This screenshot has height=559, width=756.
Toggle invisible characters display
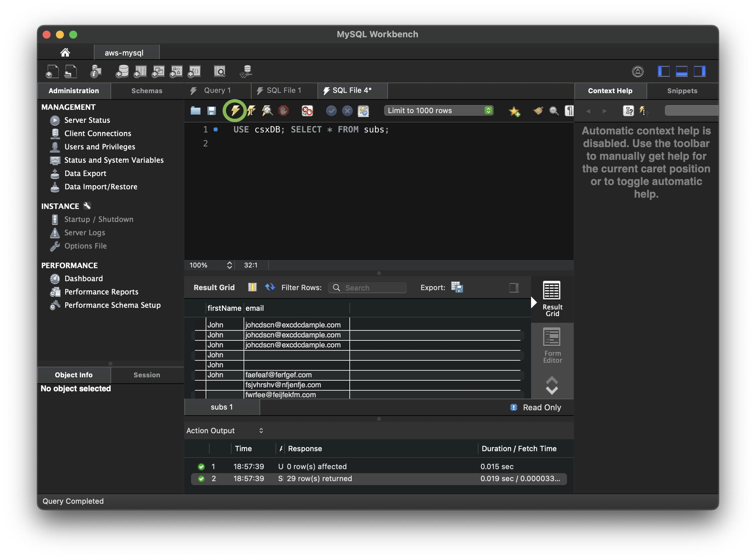(569, 111)
